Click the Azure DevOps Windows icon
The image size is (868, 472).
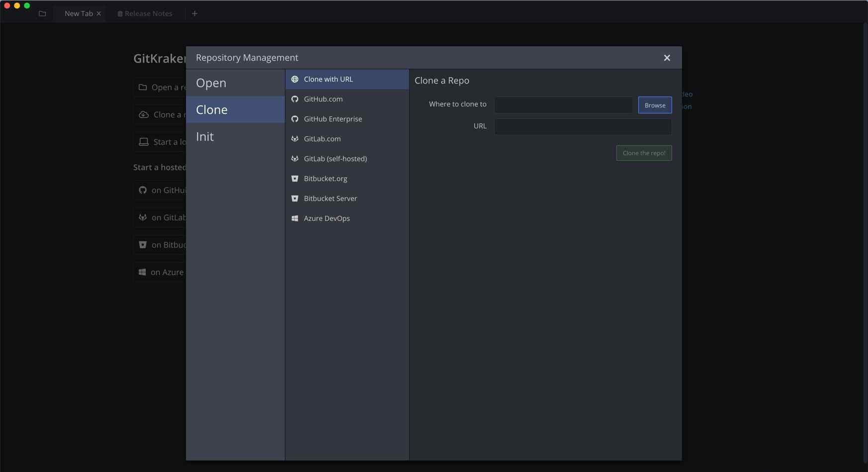tap(295, 218)
